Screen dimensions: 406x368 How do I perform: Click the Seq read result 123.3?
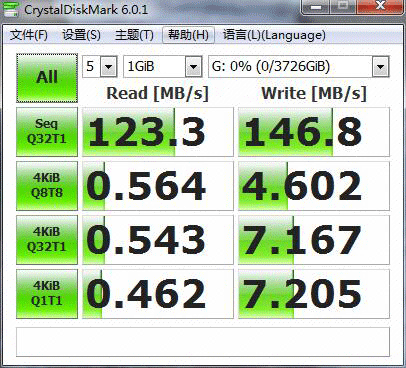pos(158,132)
